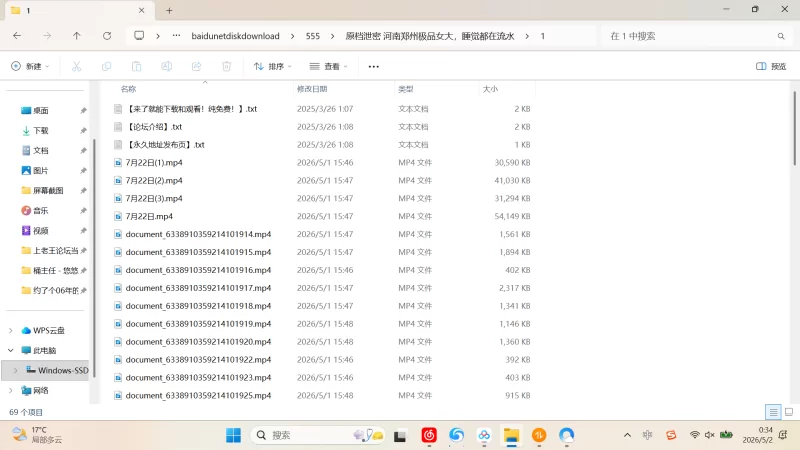
Task: Go up one folder with the up arrow
Action: pyautogui.click(x=77, y=36)
